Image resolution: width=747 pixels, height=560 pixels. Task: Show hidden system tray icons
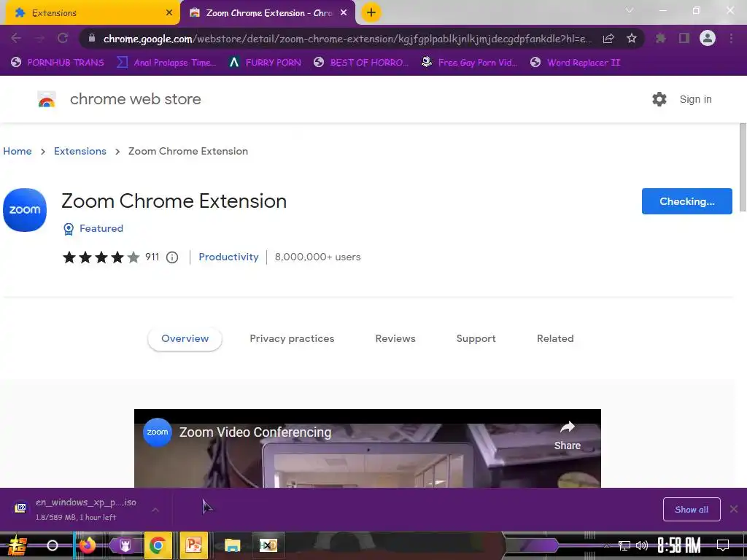pos(606,545)
